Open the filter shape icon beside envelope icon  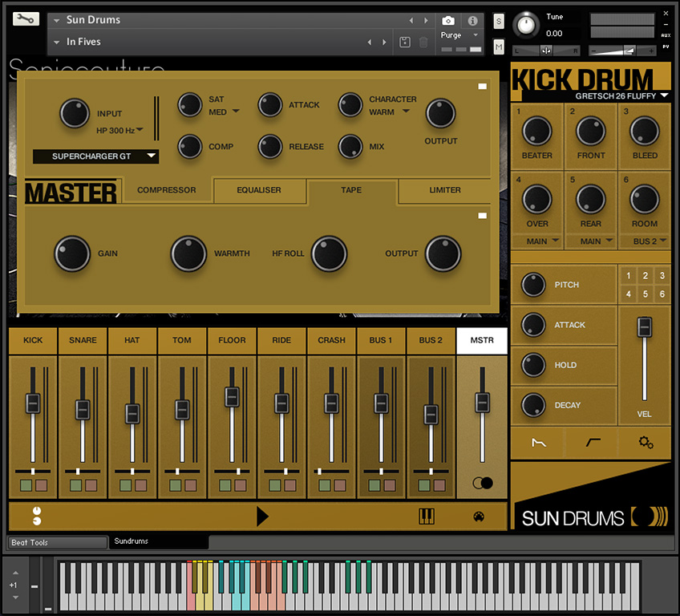(593, 443)
